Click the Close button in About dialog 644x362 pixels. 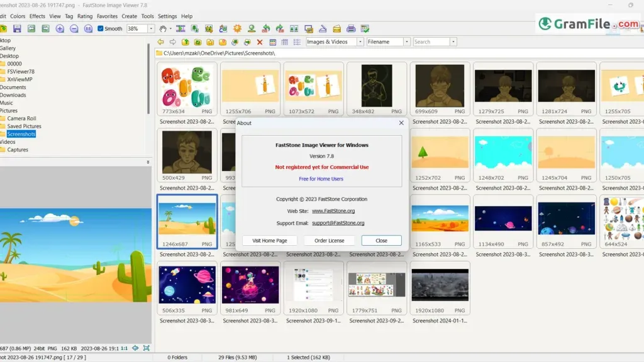point(382,241)
